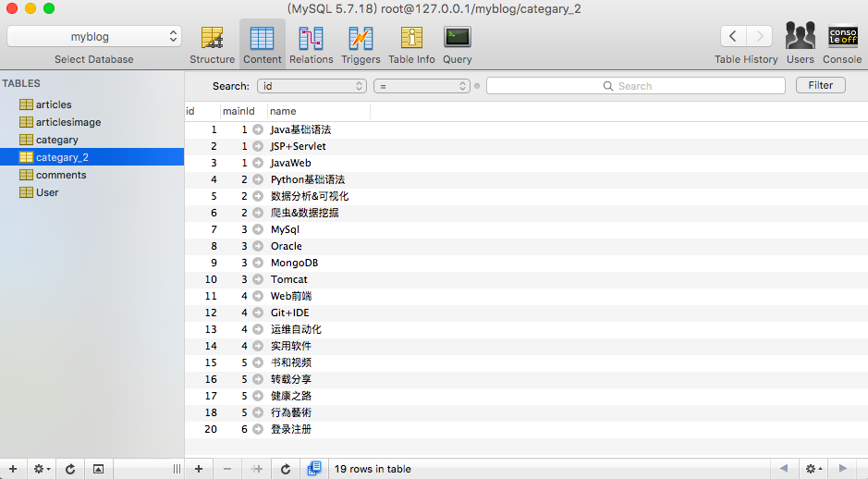This screenshot has height=479, width=868.
Task: Go forward in Table History
Action: click(x=760, y=37)
